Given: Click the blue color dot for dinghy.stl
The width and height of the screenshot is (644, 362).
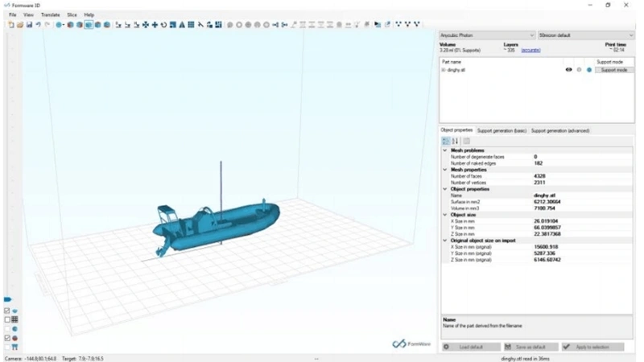Looking at the screenshot, I should (589, 70).
